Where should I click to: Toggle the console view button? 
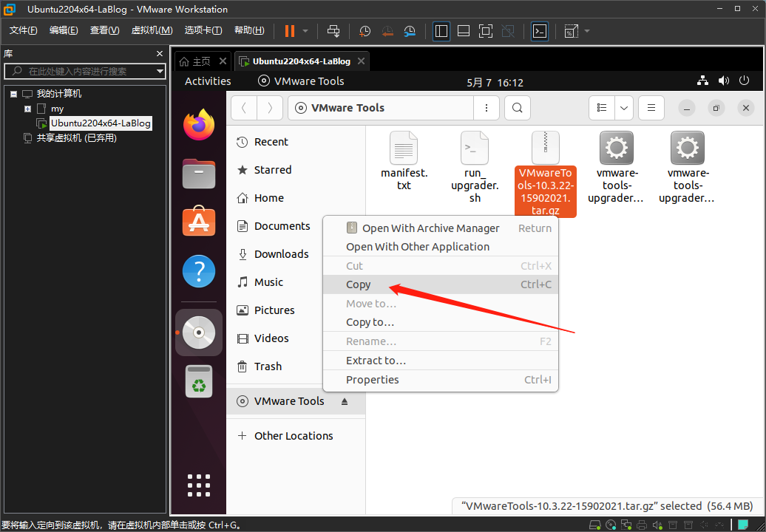(x=539, y=31)
